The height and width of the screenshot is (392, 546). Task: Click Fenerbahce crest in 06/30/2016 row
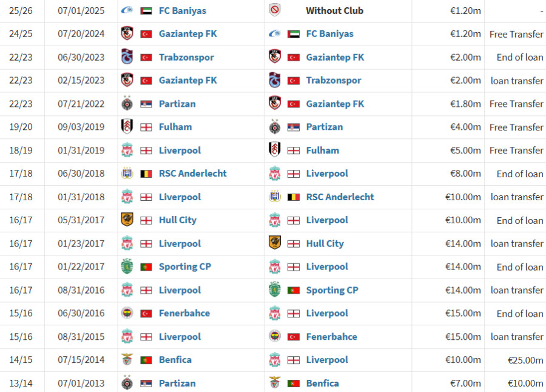(x=127, y=313)
